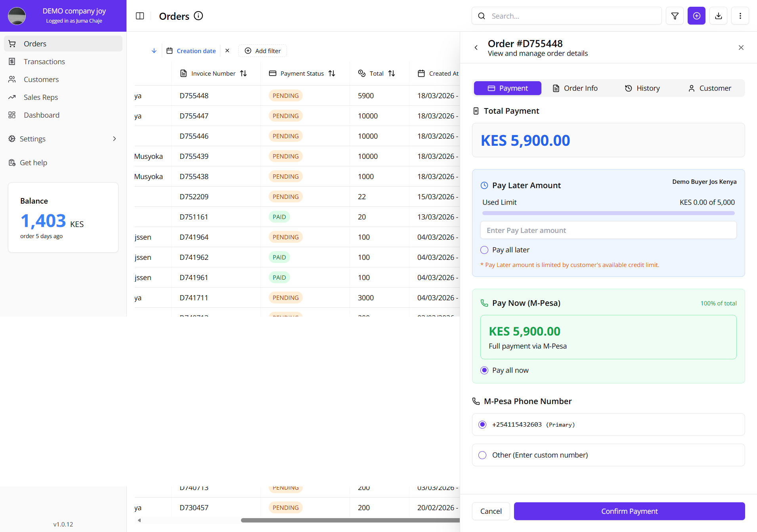Screen dimensions: 757x532
Task: Choose the primary +254115432603 phone number
Action: pos(482,424)
